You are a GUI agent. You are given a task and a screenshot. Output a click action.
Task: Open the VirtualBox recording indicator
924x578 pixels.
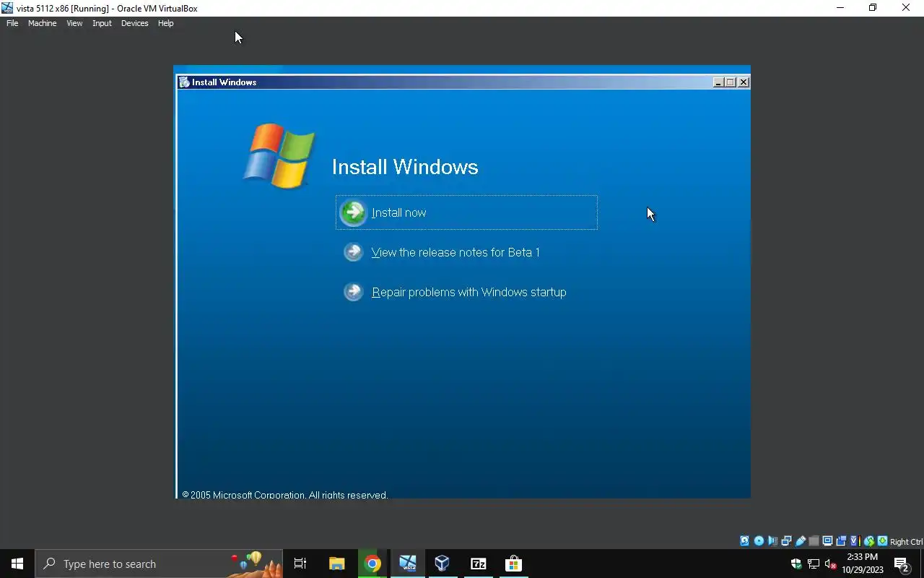(x=841, y=541)
